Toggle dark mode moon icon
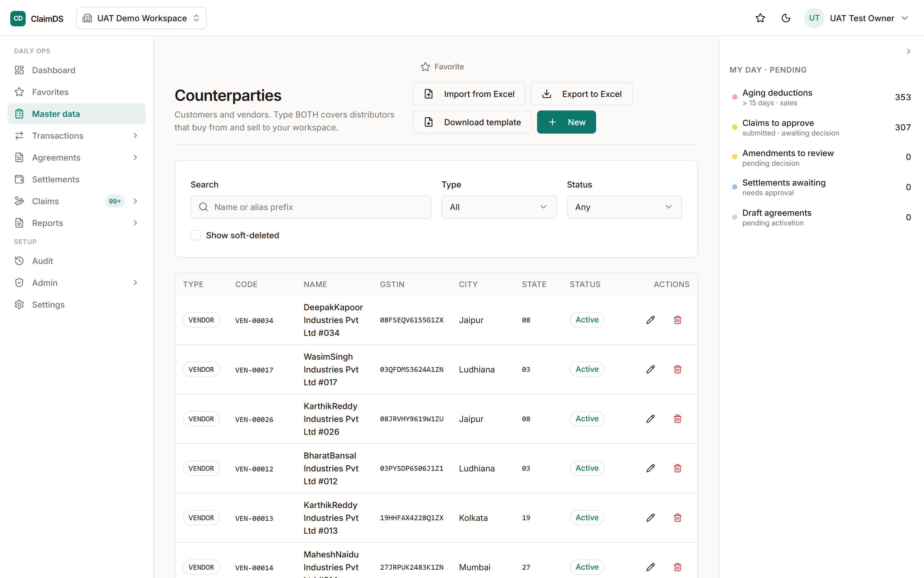 click(x=786, y=18)
